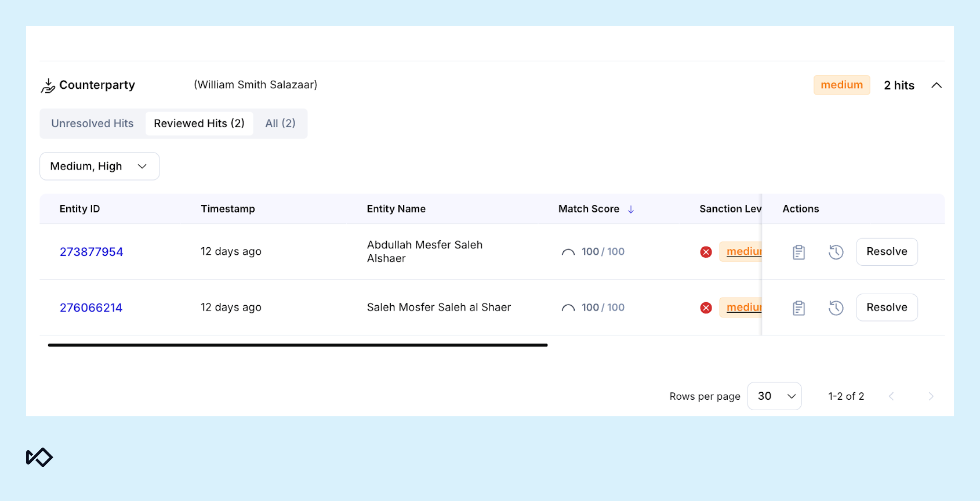This screenshot has height=501, width=980.
Task: Switch to All (2) tab
Action: 280,123
